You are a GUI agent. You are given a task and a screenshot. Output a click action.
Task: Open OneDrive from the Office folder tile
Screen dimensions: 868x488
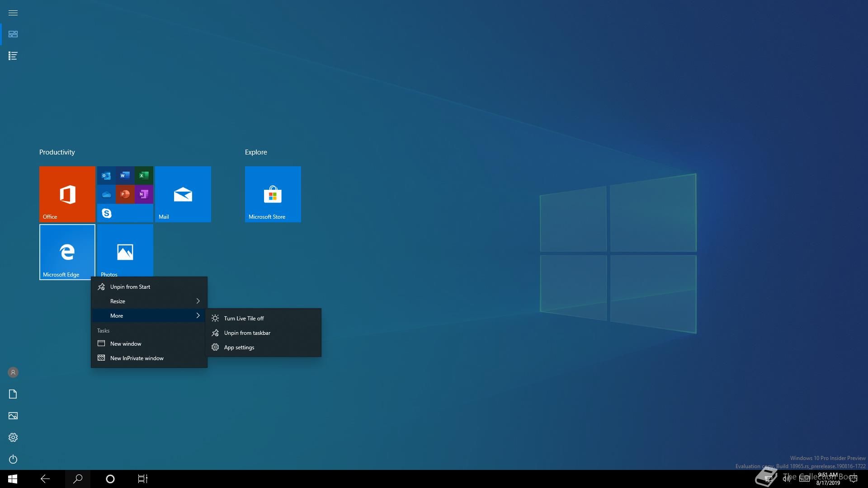click(106, 194)
